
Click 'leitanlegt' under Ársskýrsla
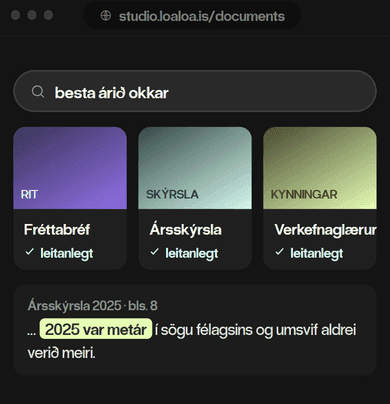(192, 254)
